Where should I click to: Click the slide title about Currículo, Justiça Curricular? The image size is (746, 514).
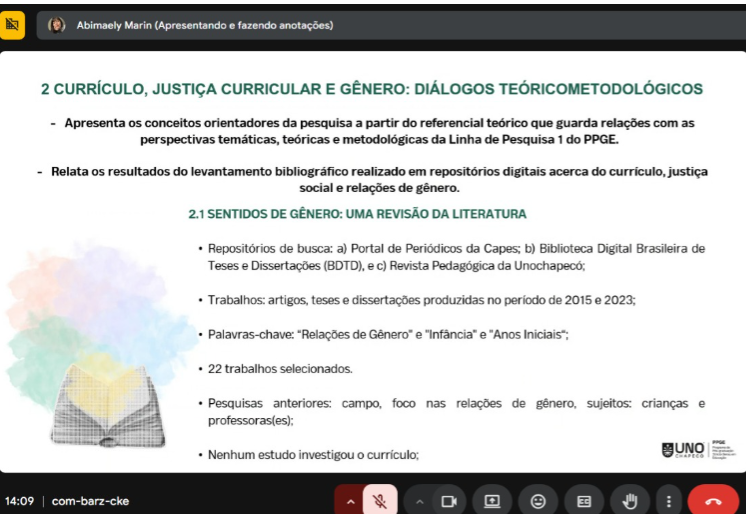[x=372, y=89]
